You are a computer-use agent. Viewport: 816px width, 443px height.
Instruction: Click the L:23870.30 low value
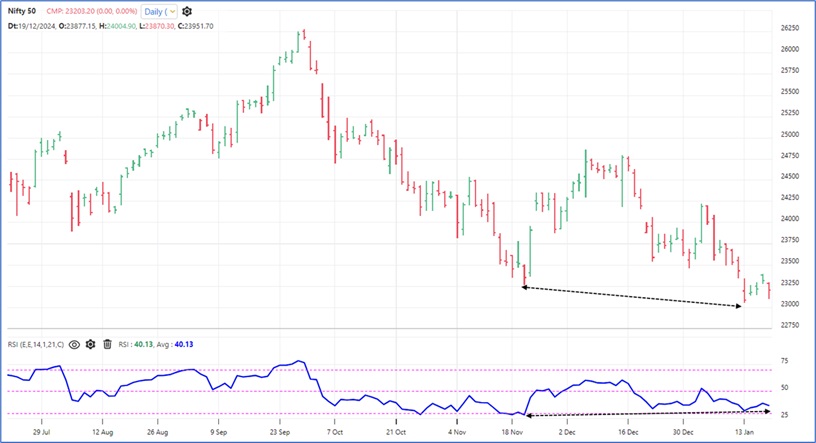[x=157, y=26]
